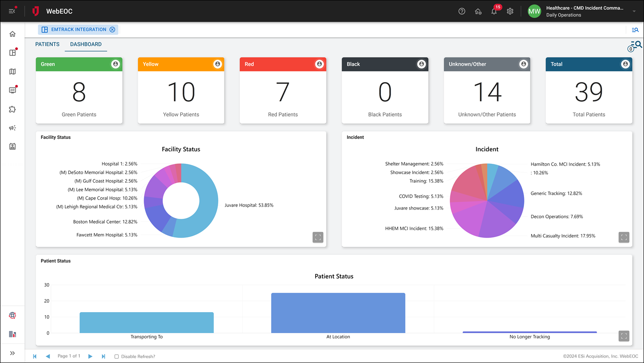This screenshot has height=363, width=644.
Task: Open WebEOC settings with the gear icon
Action: tap(510, 11)
